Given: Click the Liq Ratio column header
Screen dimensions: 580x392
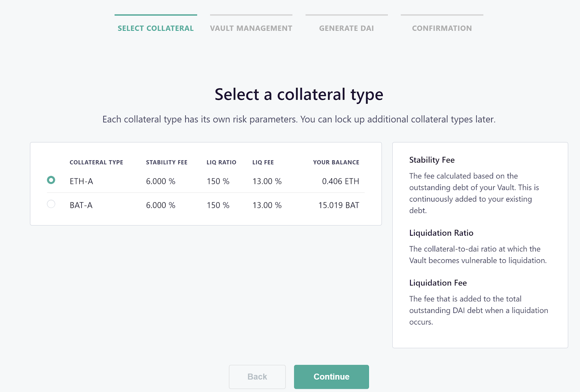Looking at the screenshot, I should 221,162.
